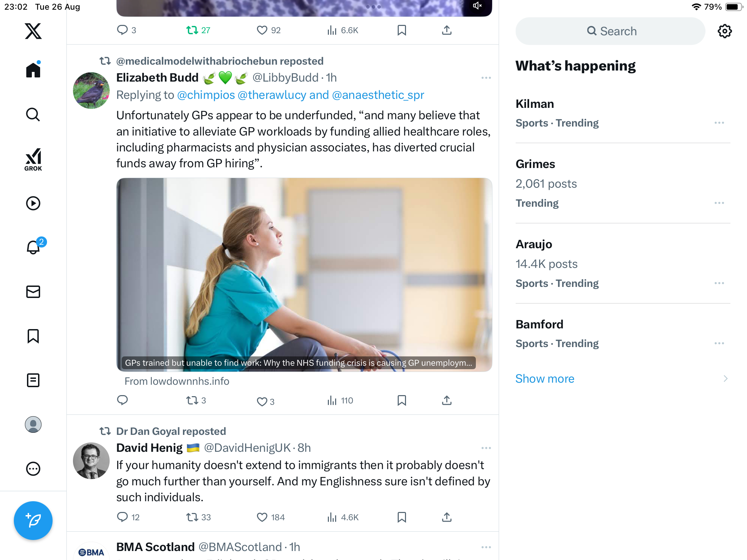The image size is (747, 560).
Task: Click the Search input field
Action: point(611,31)
